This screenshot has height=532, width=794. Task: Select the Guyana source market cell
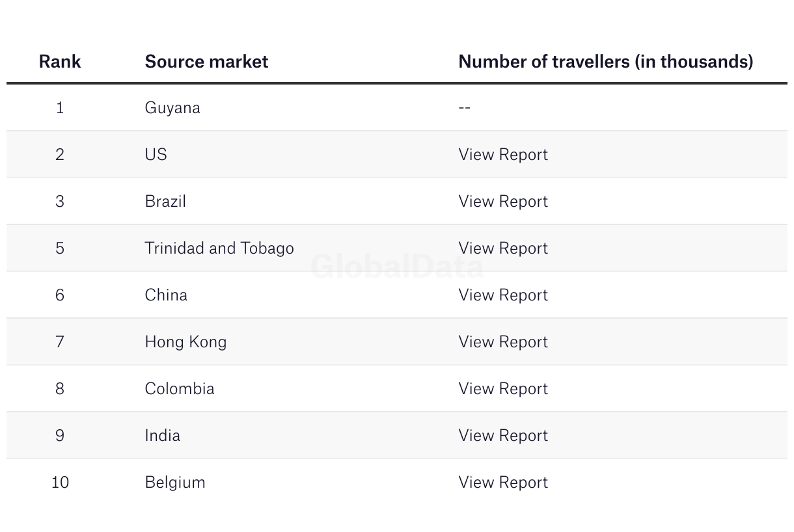(x=172, y=108)
